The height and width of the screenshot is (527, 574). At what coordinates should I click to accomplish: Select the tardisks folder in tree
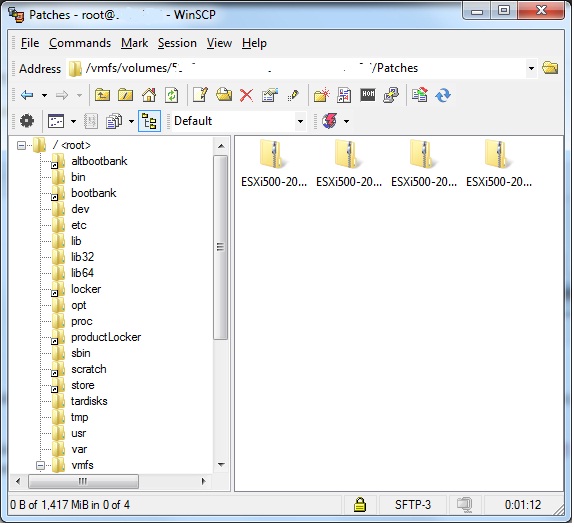(x=89, y=401)
